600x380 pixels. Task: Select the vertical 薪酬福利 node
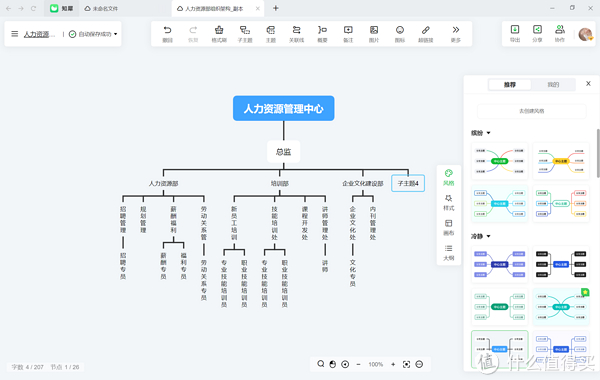173,220
